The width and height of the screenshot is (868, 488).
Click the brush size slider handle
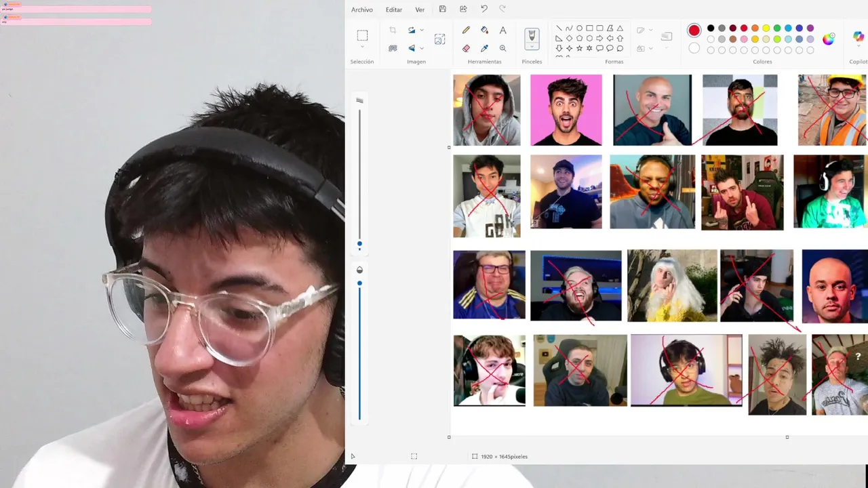tap(359, 244)
